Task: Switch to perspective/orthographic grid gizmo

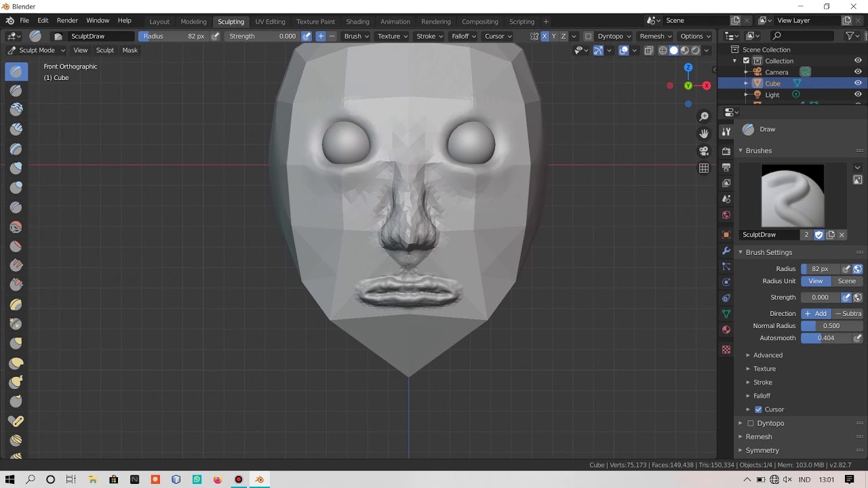Action: 704,168
